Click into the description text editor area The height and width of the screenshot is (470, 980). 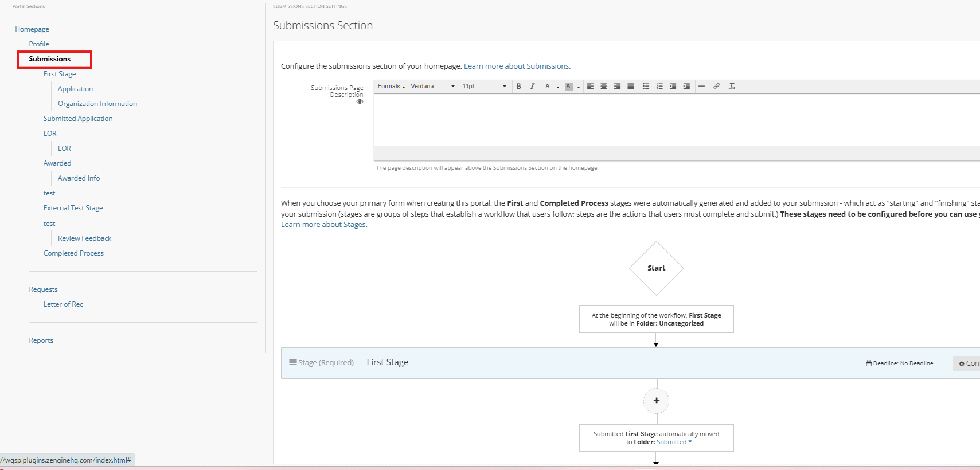[677, 120]
